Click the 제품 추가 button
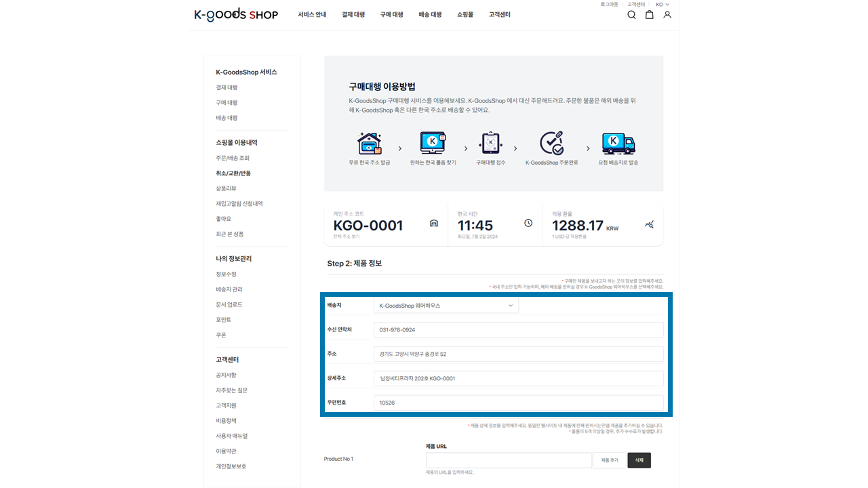 click(609, 460)
